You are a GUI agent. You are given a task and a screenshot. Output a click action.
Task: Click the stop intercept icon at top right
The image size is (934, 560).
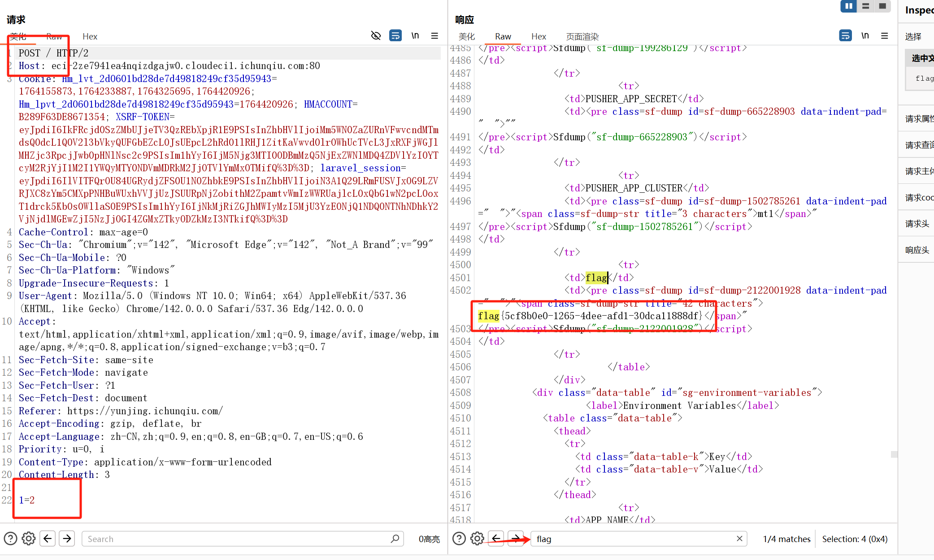(x=882, y=6)
